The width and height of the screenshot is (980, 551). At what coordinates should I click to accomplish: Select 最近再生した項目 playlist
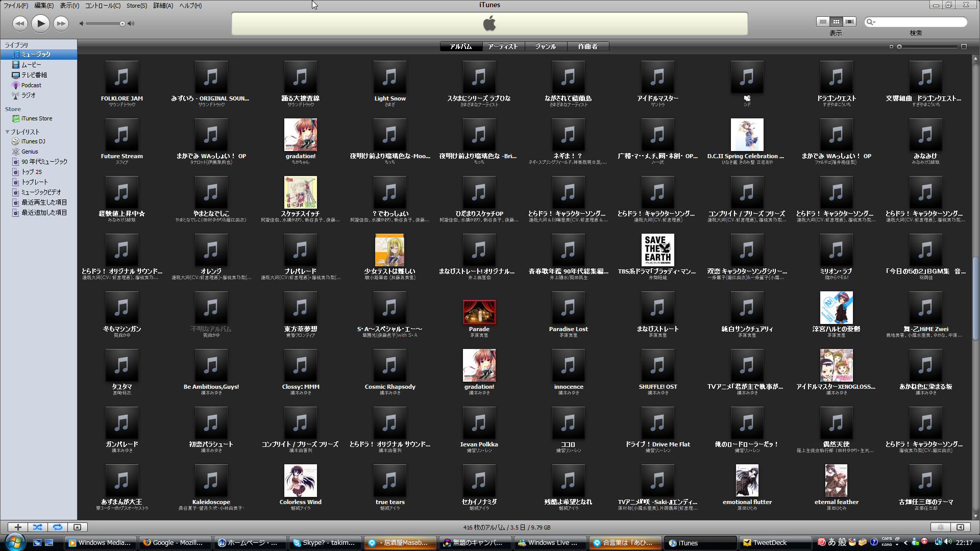[38, 203]
